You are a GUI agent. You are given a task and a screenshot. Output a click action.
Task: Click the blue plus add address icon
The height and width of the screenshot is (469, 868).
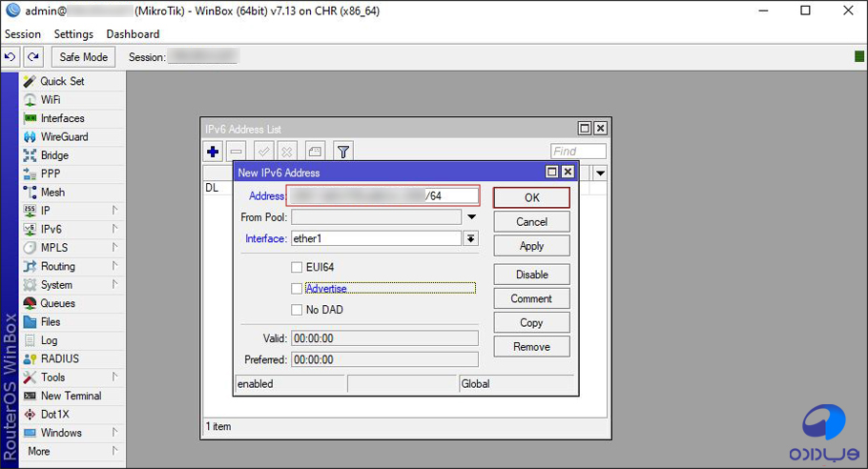(x=213, y=152)
